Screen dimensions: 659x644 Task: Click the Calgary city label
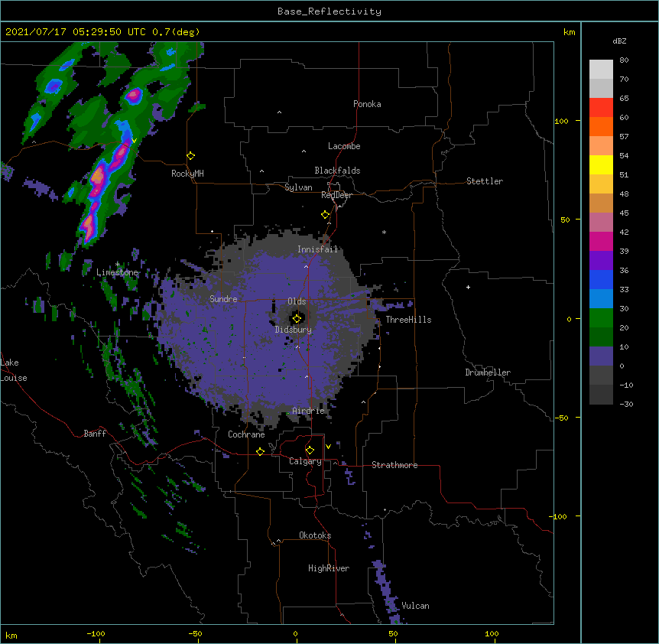(305, 461)
